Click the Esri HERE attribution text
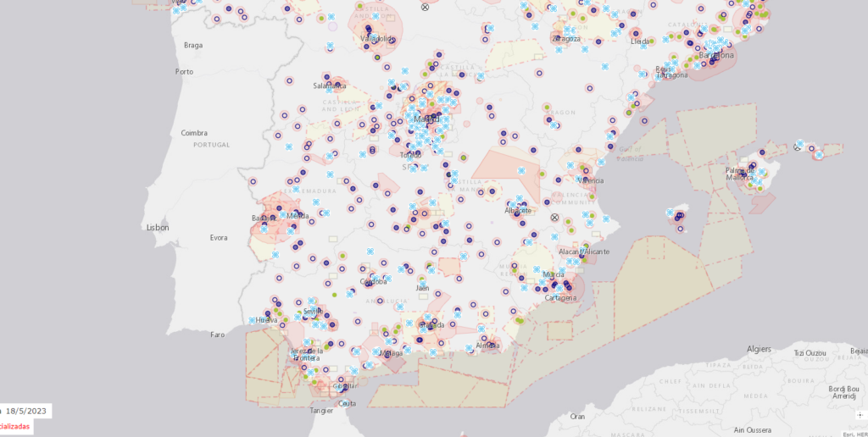This screenshot has width=868, height=437. (x=855, y=432)
